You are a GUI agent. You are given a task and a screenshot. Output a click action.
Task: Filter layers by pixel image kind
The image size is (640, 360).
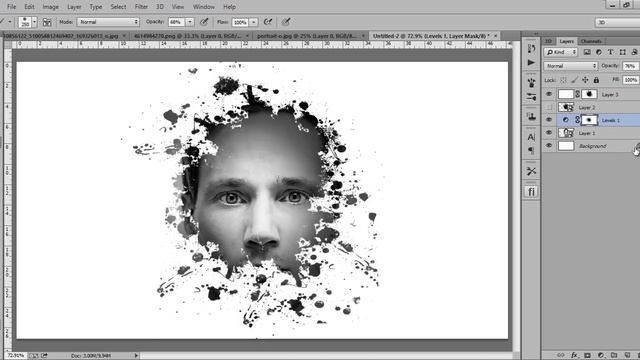tap(587, 52)
